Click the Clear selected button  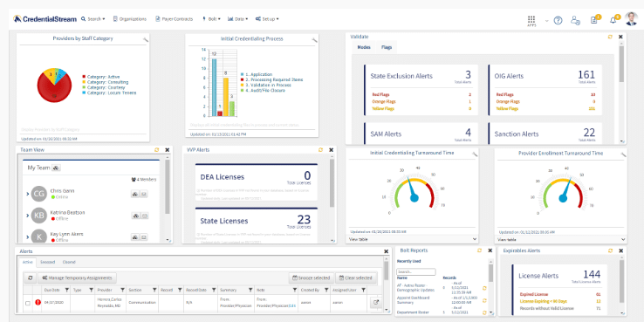tap(356, 278)
